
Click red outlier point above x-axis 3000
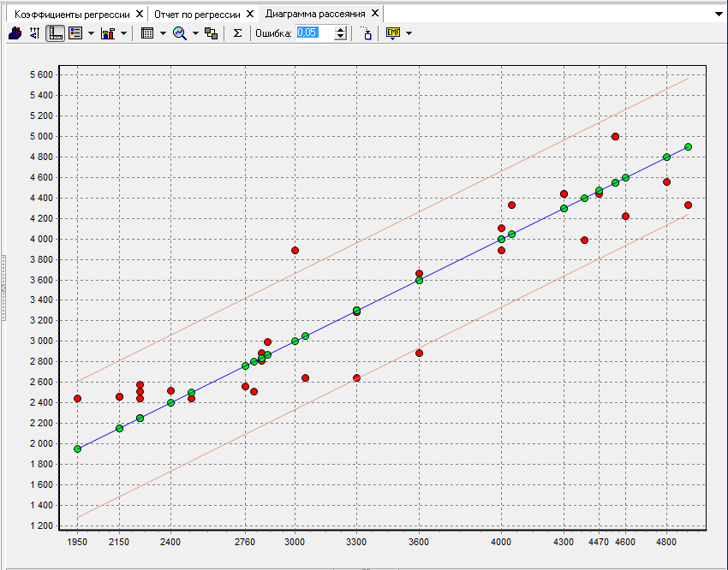(295, 251)
